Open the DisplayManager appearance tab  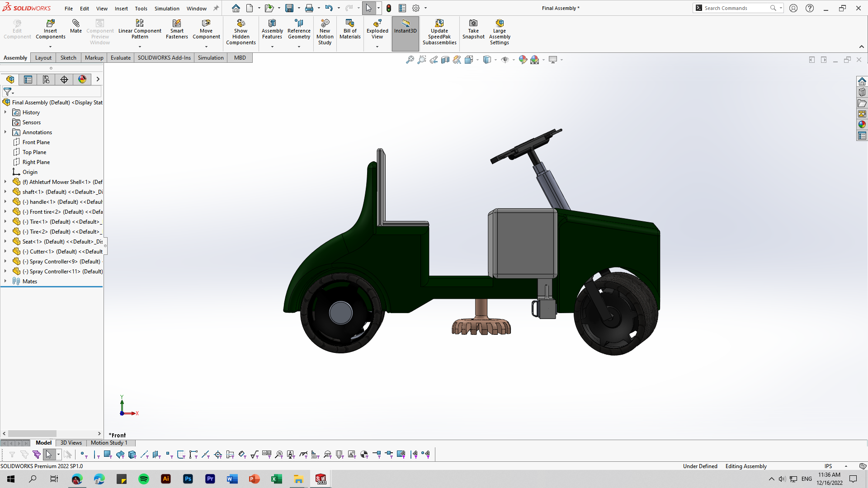click(82, 80)
